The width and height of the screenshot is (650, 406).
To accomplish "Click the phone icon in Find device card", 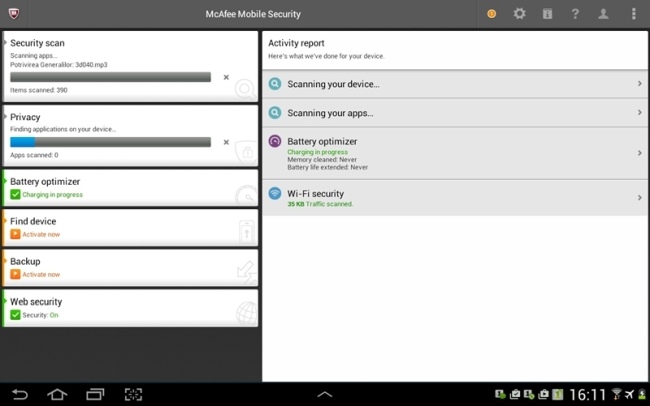I will pyautogui.click(x=246, y=232).
